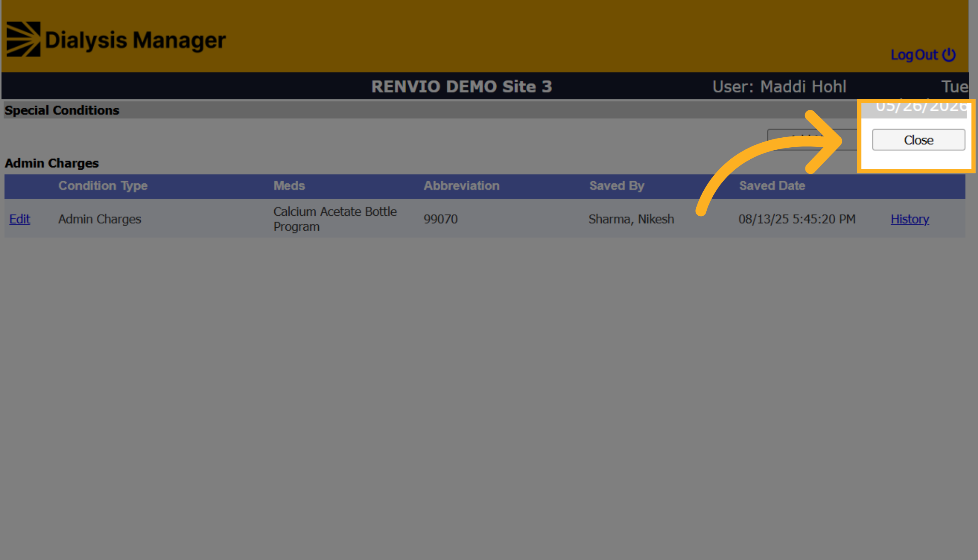Click the User: Maddi Hohl label

779,86
